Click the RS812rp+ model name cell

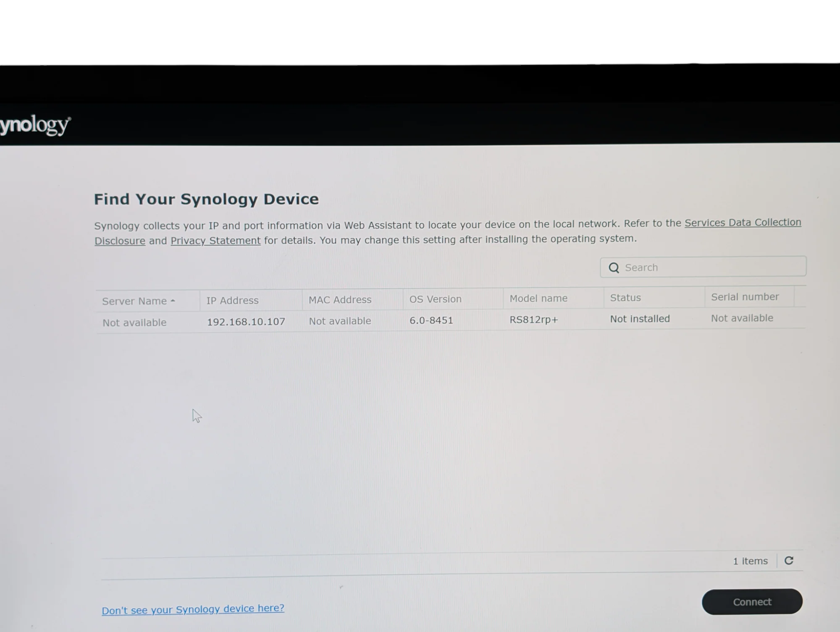tap(534, 320)
